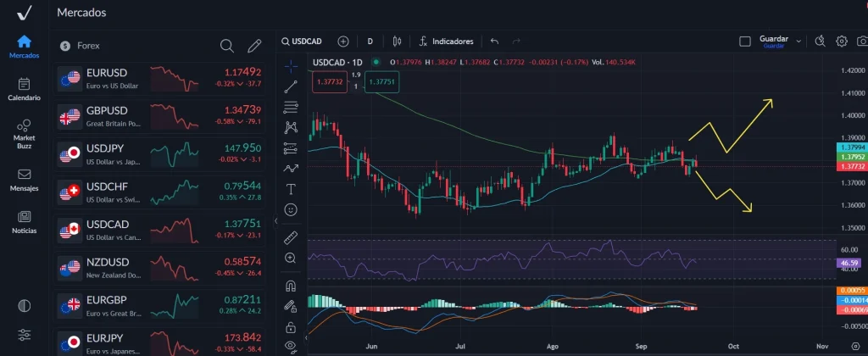This screenshot has height=356, width=868.
Task: Go to Noticias in left sidebar
Action: [24, 222]
